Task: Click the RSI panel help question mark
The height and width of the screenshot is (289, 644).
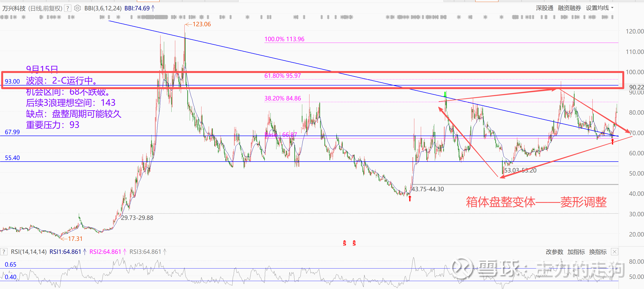Action: coord(4,251)
